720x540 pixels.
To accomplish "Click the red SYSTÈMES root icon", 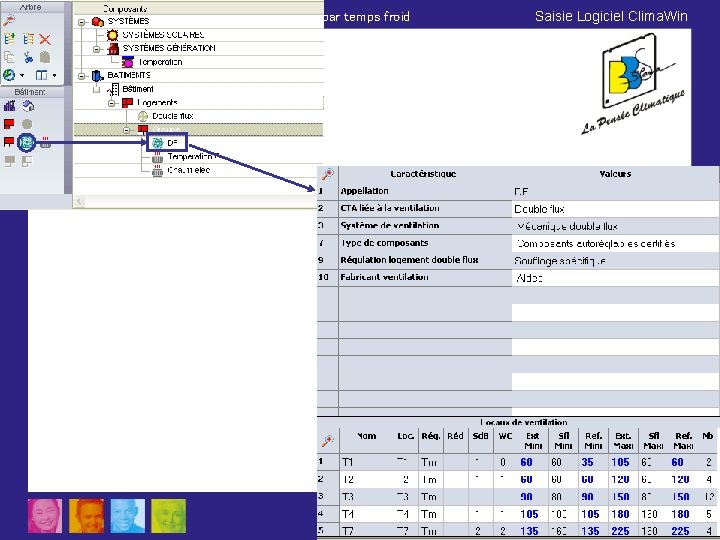I will (97, 22).
